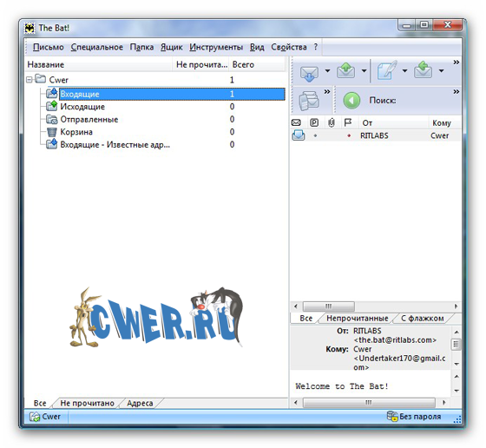
Task: Click the Create new message icon
Action: click(387, 70)
